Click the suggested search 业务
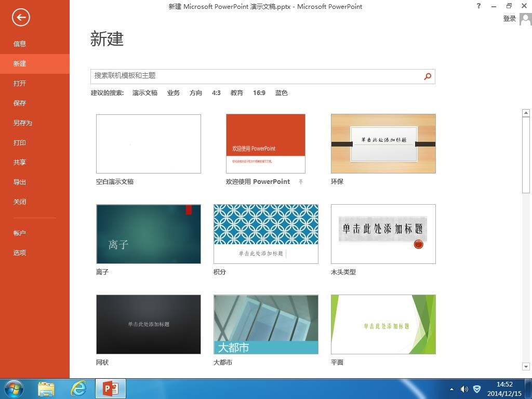 (x=173, y=92)
